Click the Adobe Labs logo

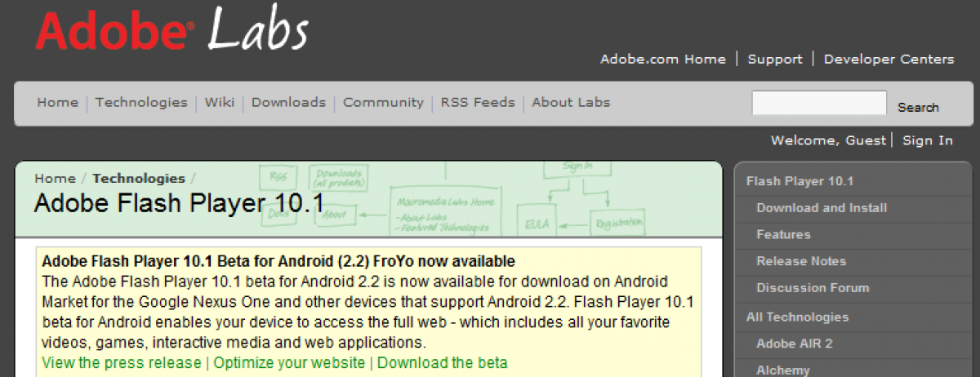171,33
